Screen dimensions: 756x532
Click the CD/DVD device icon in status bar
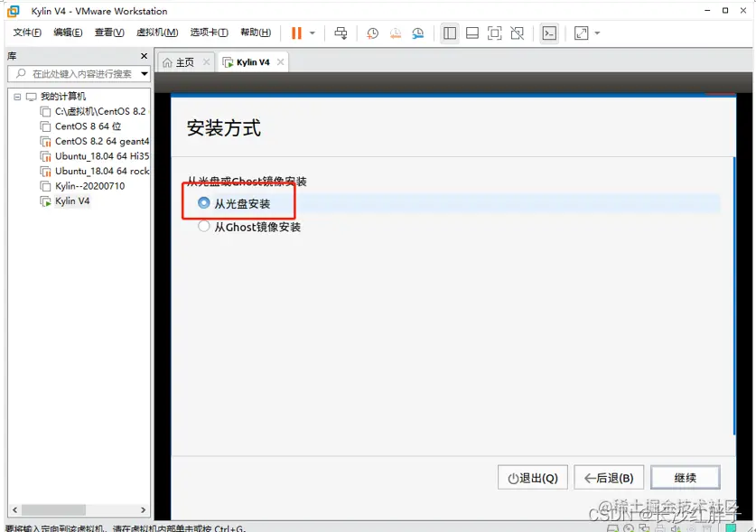point(630,527)
